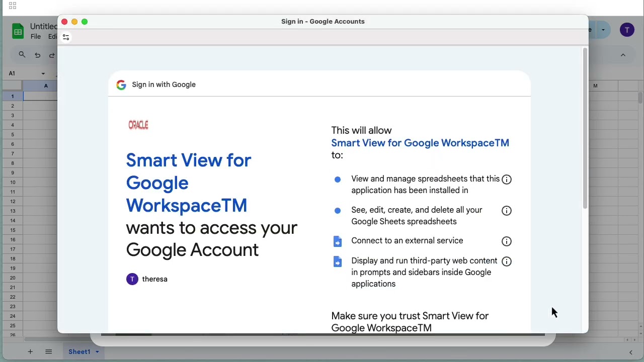Open the All Sheets list icon
Image resolution: width=644 pixels, height=362 pixels.
[x=49, y=352]
